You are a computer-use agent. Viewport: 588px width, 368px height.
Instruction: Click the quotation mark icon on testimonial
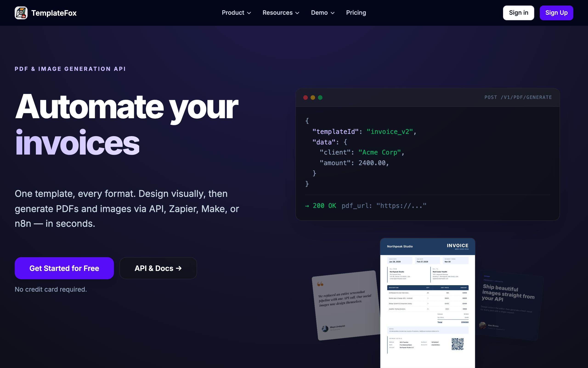click(x=320, y=284)
